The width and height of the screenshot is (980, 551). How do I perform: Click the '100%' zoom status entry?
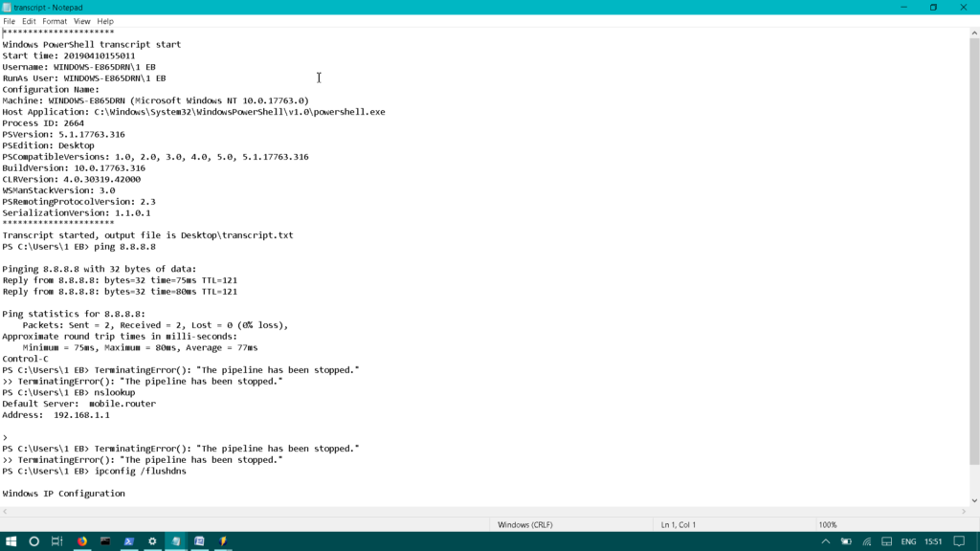tap(828, 525)
